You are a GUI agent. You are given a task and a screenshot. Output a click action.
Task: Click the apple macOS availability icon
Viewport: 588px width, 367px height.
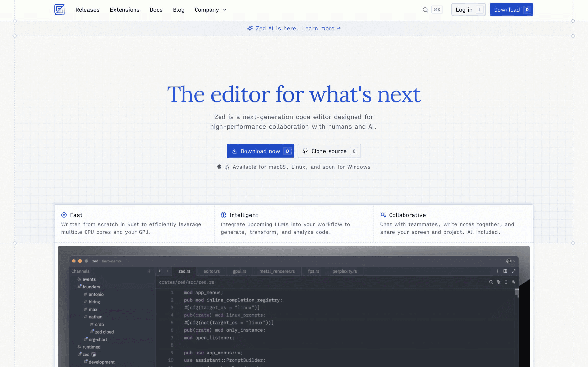point(219,167)
